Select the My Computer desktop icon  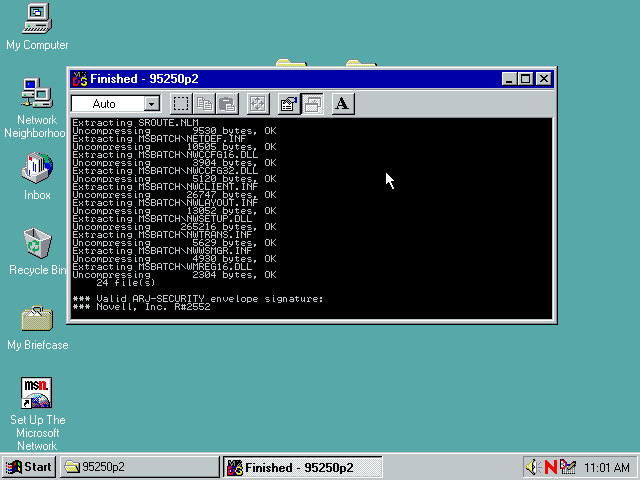click(37, 27)
